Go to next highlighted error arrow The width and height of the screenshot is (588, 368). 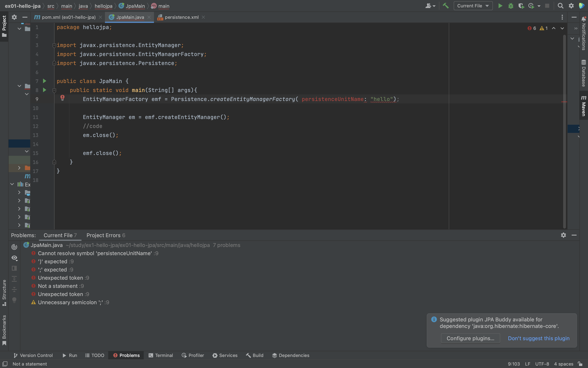point(562,28)
